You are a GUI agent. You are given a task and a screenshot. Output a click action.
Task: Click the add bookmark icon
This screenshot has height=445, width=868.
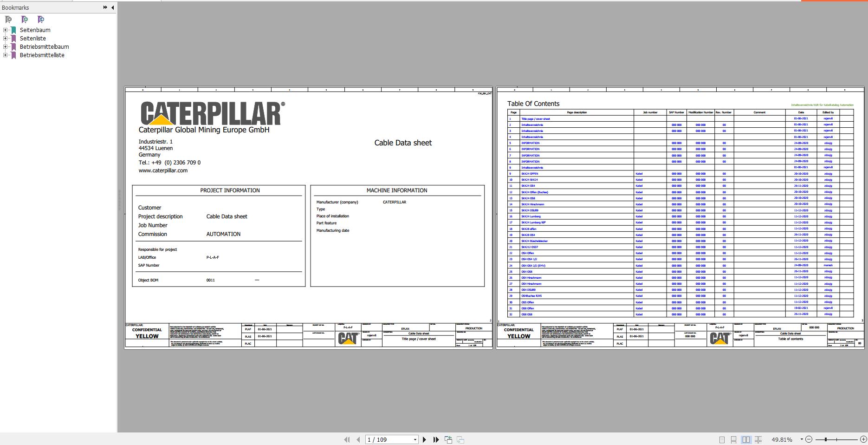click(25, 20)
